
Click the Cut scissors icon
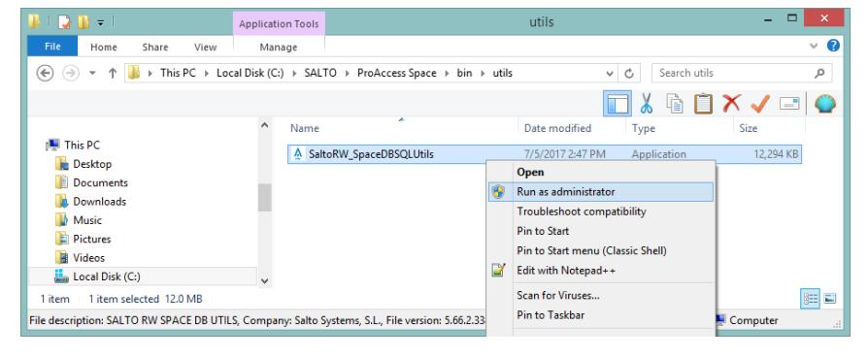point(646,104)
